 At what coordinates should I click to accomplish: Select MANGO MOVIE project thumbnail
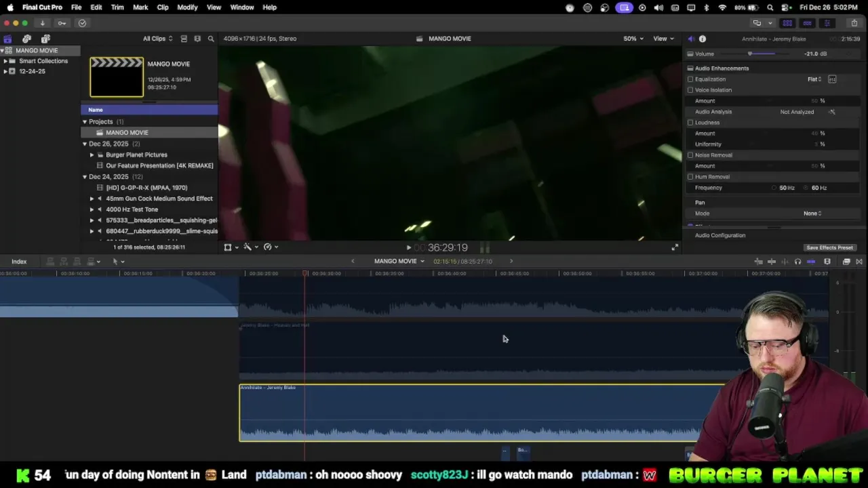[117, 77]
